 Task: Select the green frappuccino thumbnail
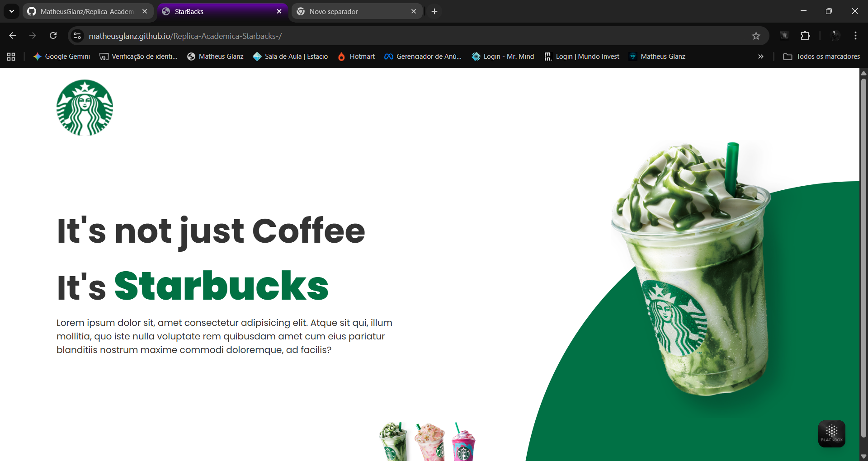(393, 442)
